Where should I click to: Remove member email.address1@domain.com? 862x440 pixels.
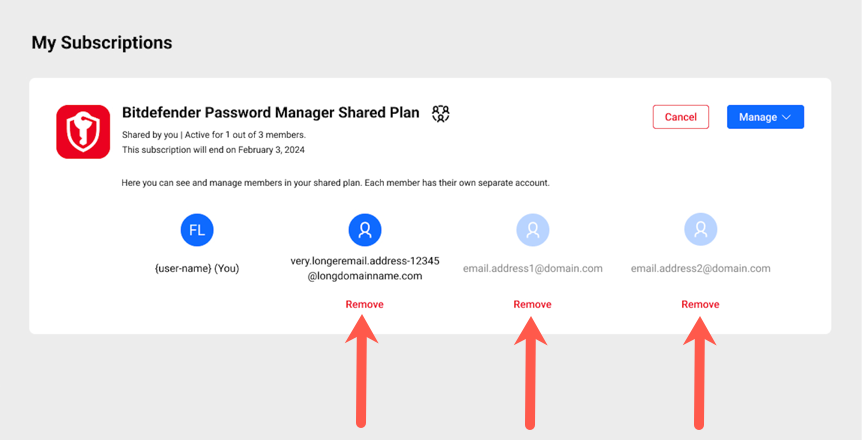click(x=532, y=304)
